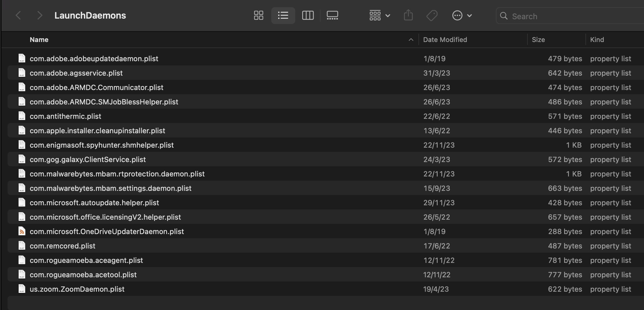The height and width of the screenshot is (310, 644).
Task: Click the us.zoom.ZoomDaemon.plist file icon
Action: [22, 289]
